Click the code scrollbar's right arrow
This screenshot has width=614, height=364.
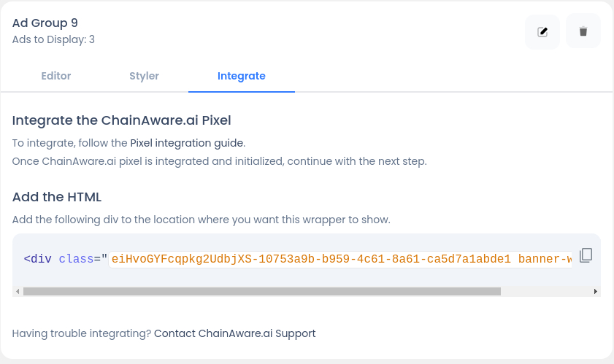596,292
